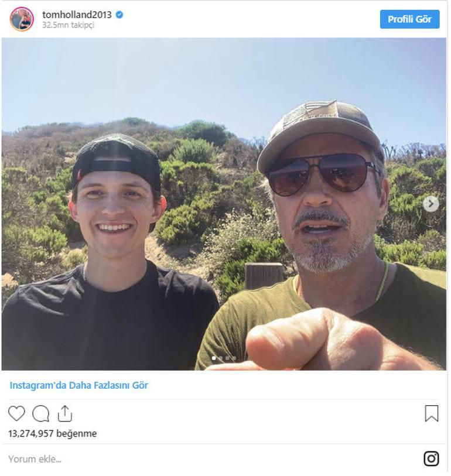Viewport: 451px width, 476px height.
Task: Click the blue verified badge beside the username
Action: (x=119, y=15)
